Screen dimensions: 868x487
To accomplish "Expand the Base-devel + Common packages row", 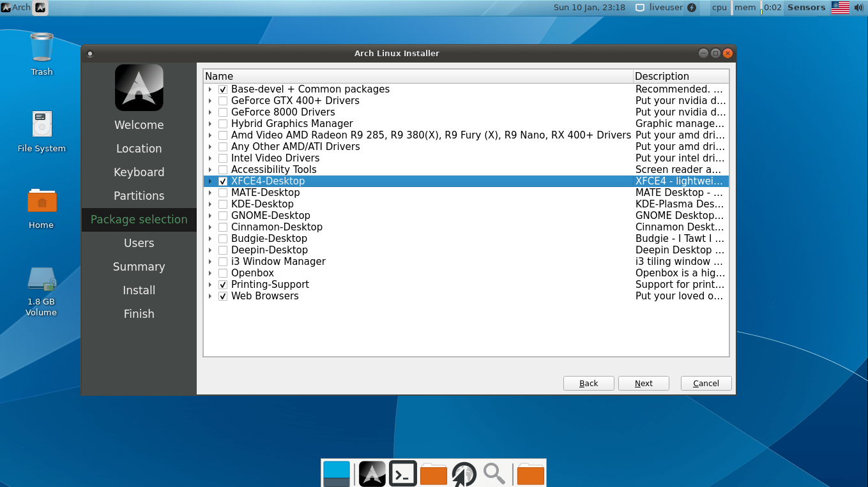I will pyautogui.click(x=209, y=89).
